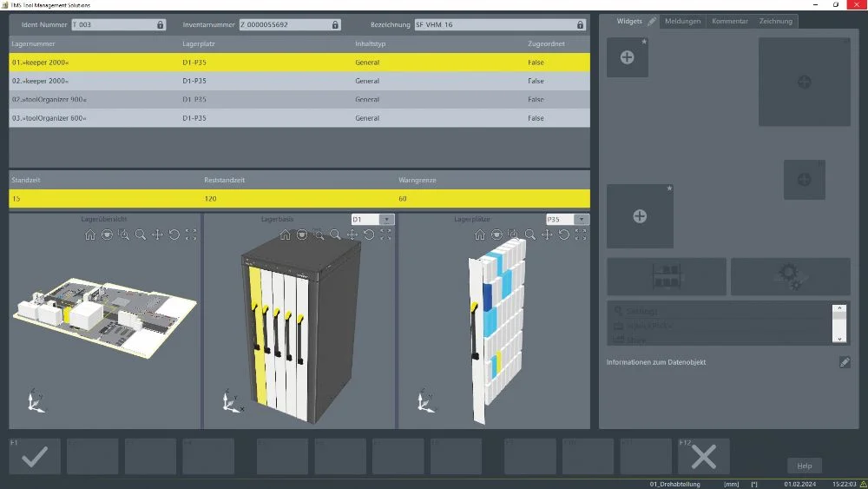Screen dimensions: 868x489
Task: Open the storage shelf widget tile
Action: (x=666, y=276)
